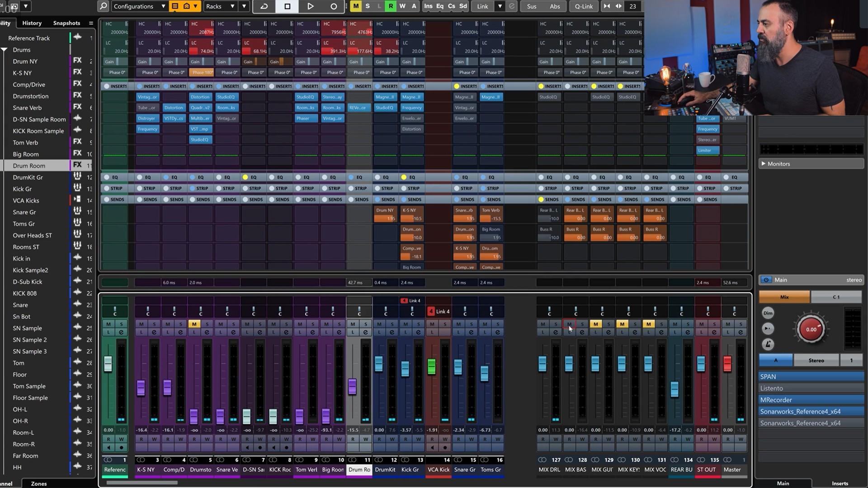Mute the MIX GUI channel
The width and height of the screenshot is (868, 488).
point(595,324)
